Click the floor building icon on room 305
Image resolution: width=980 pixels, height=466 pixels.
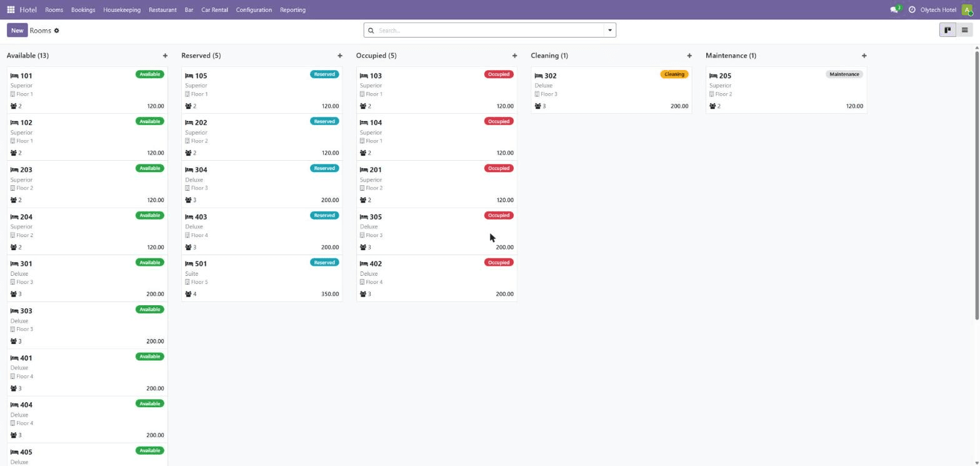362,235
